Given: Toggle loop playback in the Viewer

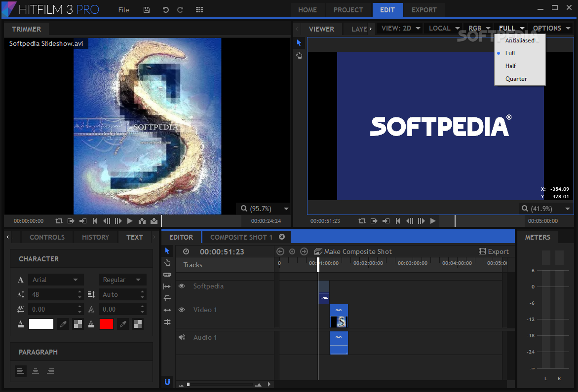Looking at the screenshot, I should [x=362, y=221].
